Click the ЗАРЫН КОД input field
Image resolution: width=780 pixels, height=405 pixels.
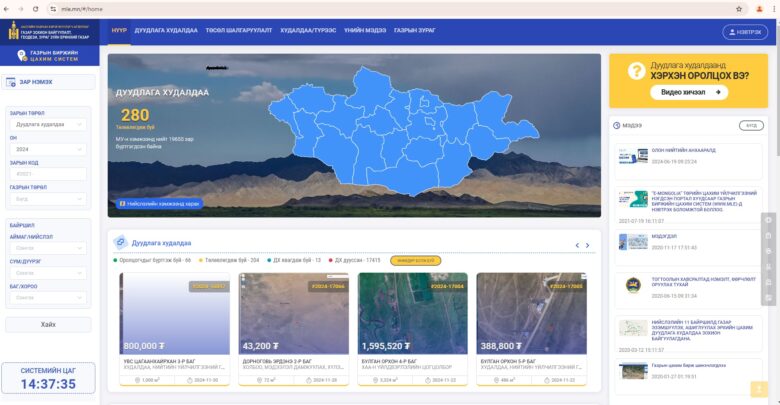point(48,174)
